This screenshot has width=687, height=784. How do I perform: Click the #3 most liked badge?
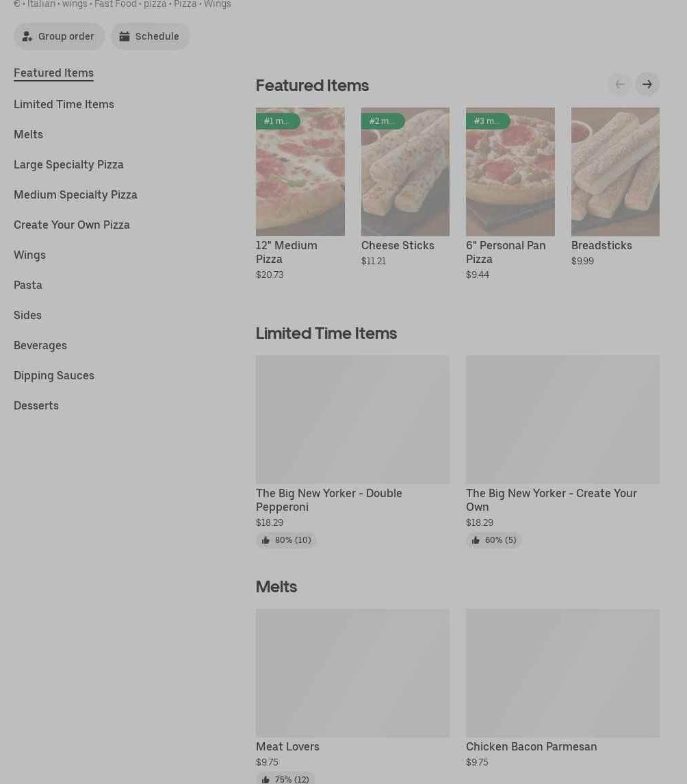(487, 121)
